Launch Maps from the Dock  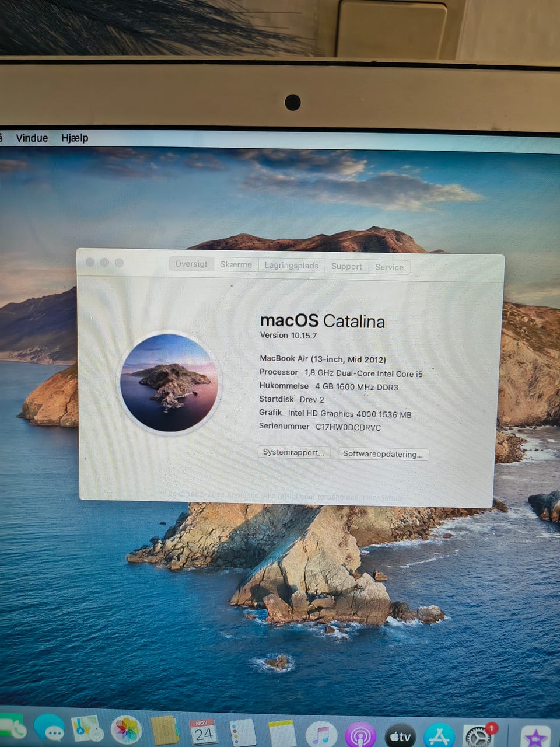pos(87,729)
